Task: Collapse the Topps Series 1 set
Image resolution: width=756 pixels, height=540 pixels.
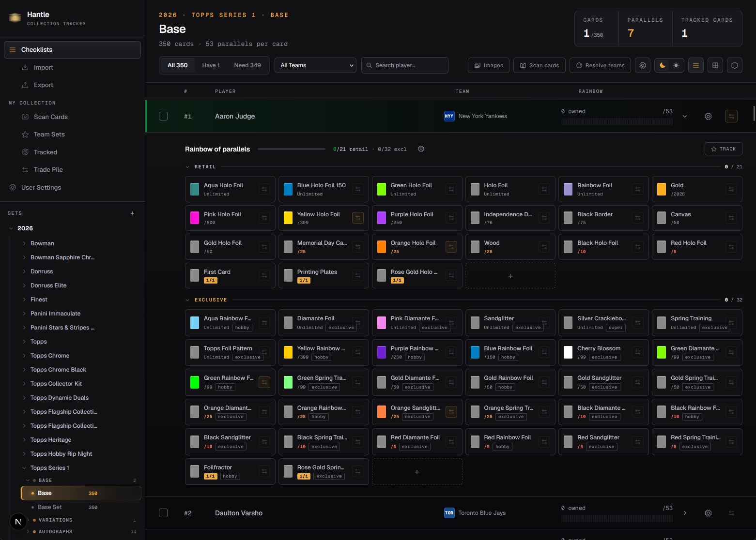Action: click(x=24, y=468)
